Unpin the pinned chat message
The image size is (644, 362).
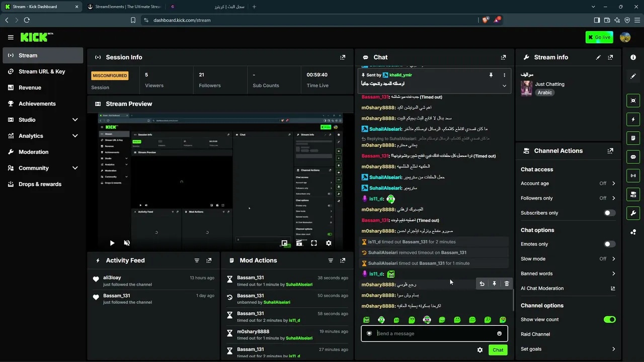[x=491, y=75]
